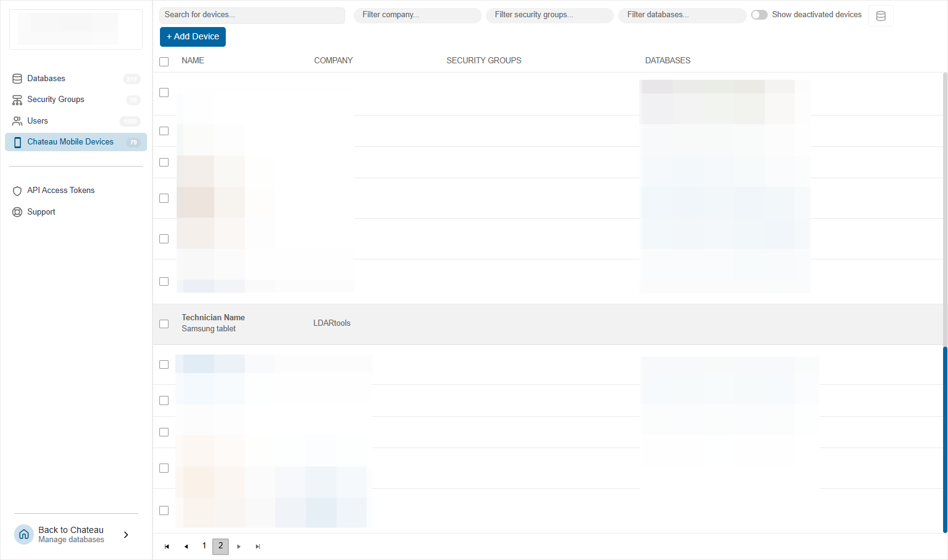Sort by the COMPANY column header
948x560 pixels.
click(333, 61)
